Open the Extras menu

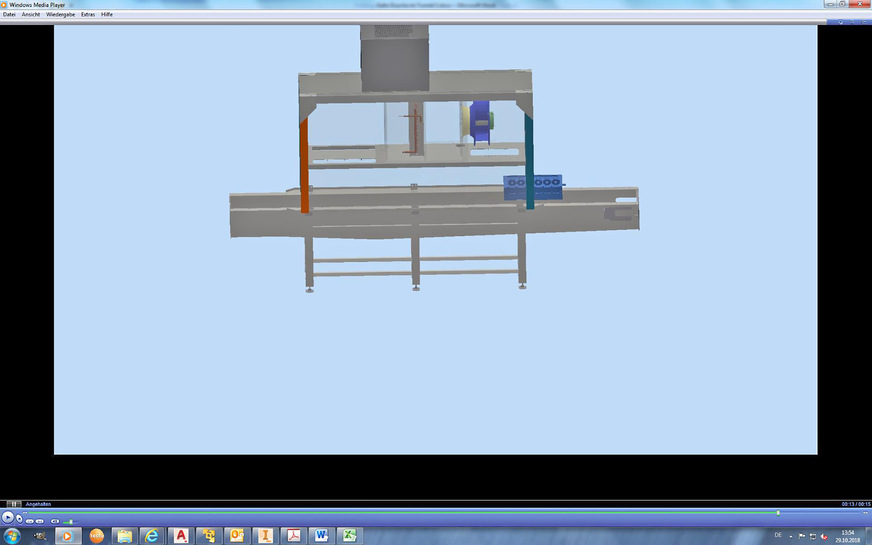tap(88, 15)
